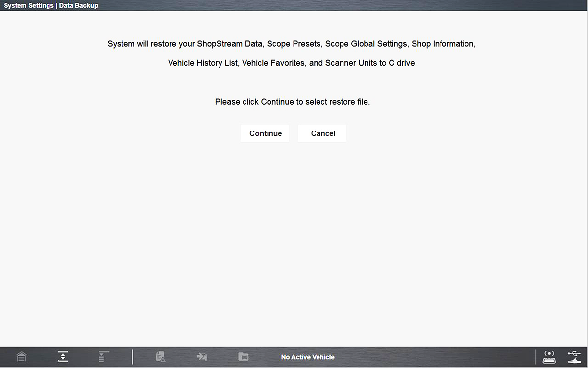Open the dimmed Menu list icon

tap(103, 357)
